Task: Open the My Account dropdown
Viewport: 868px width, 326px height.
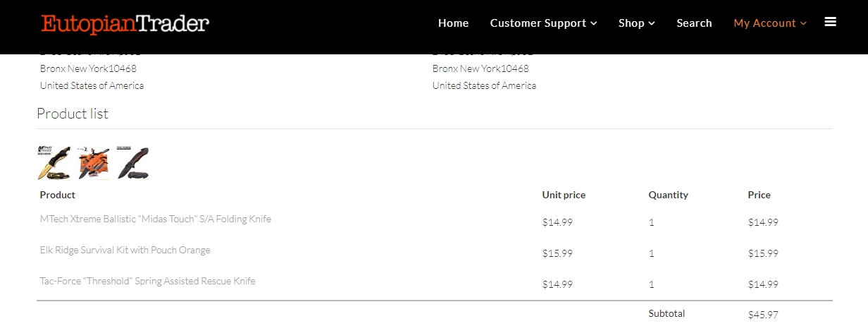Action: coord(769,23)
